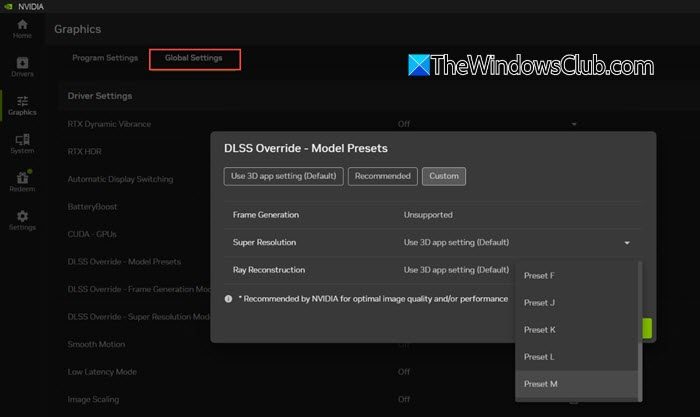Viewport: 700px width, 417px height.
Task: Click the Smooth Motion setting row
Action: 96,344
